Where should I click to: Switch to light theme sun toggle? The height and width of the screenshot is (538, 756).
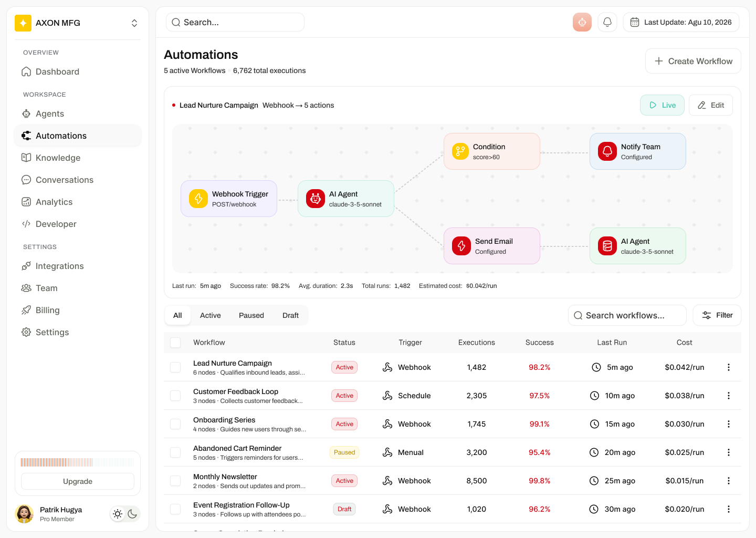[118, 514]
